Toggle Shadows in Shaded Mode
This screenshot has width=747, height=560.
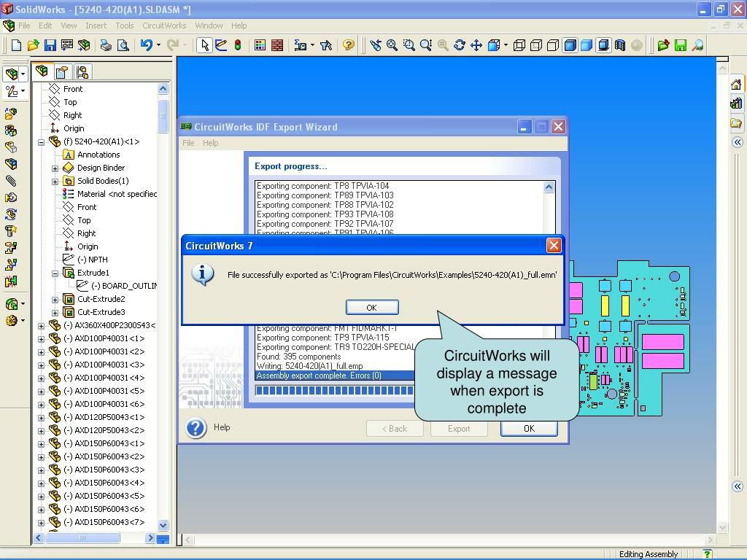[x=603, y=45]
